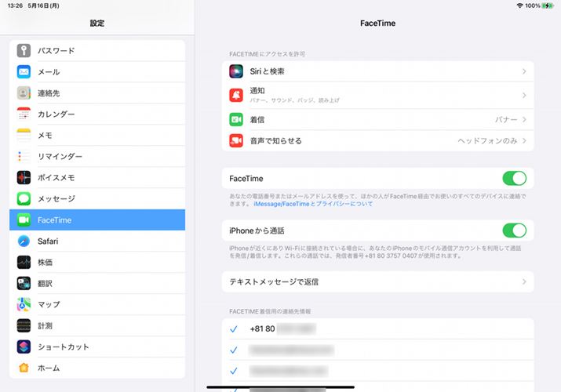The image size is (561, 392).
Task: Open テキストメッセージで返信 row
Action: [x=378, y=281]
